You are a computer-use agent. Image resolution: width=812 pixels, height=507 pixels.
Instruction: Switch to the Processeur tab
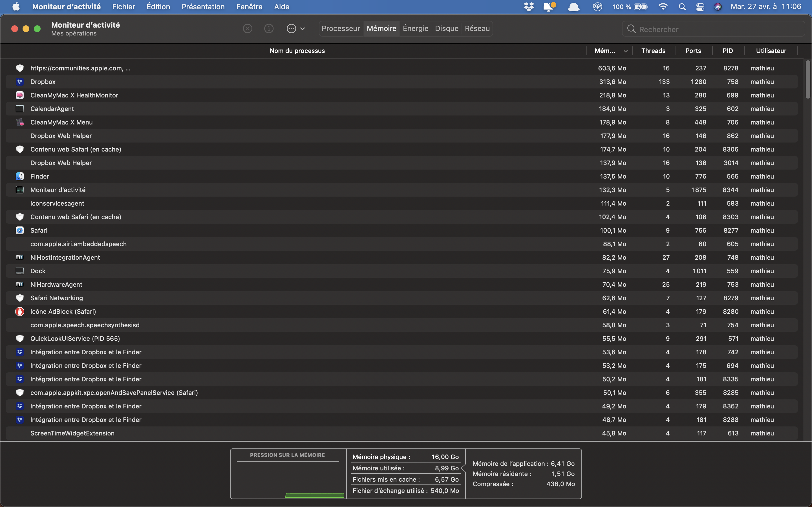[x=341, y=28]
